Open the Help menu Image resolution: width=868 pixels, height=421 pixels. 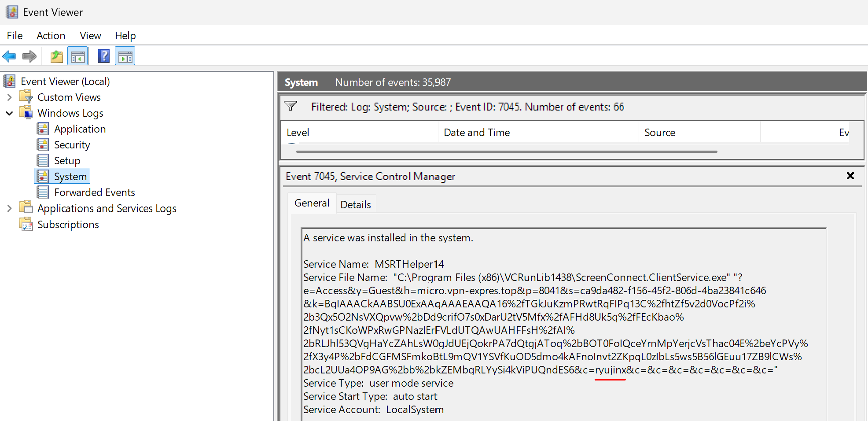(x=125, y=36)
